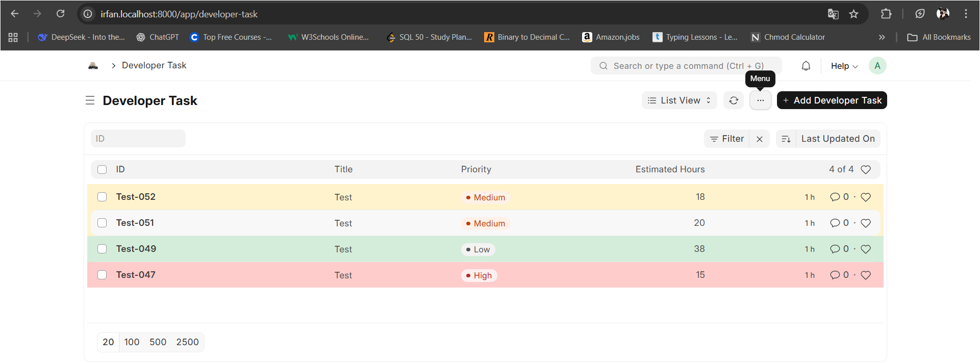Image resolution: width=980 pixels, height=363 pixels.
Task: Open the notifications bell
Action: [806, 66]
